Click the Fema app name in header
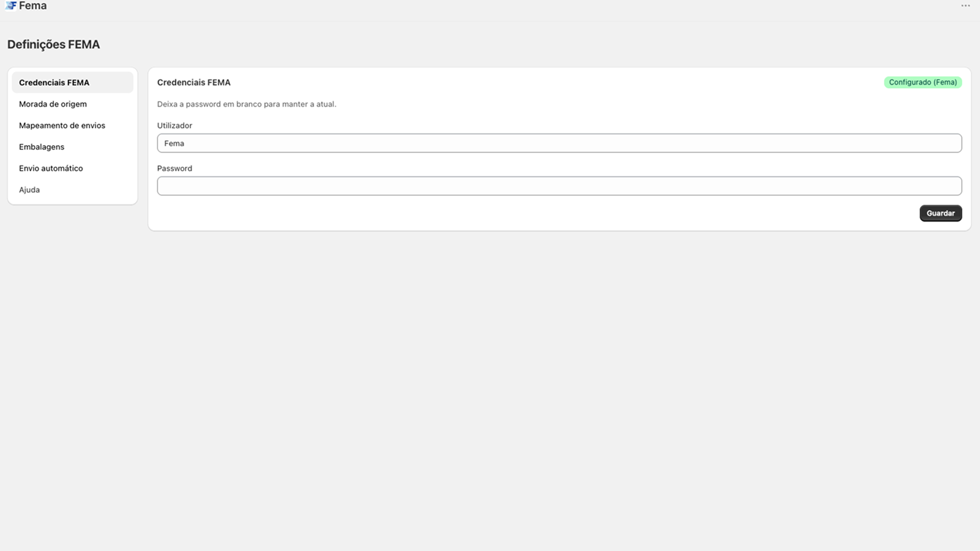Viewport: 980px width, 551px height. click(32, 6)
